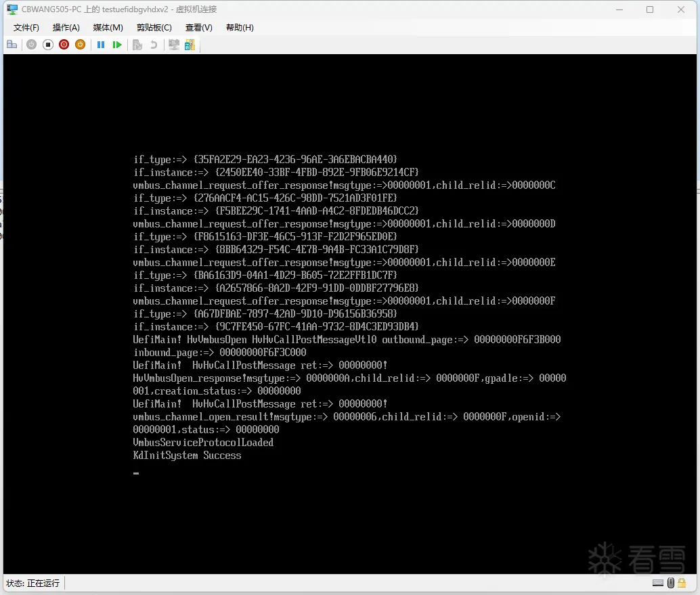
Task: Open the 操作(A) menu
Action: pyautogui.click(x=66, y=28)
